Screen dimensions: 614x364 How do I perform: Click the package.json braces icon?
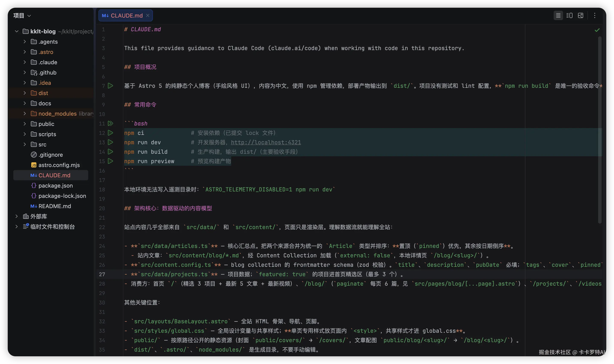pyautogui.click(x=34, y=186)
